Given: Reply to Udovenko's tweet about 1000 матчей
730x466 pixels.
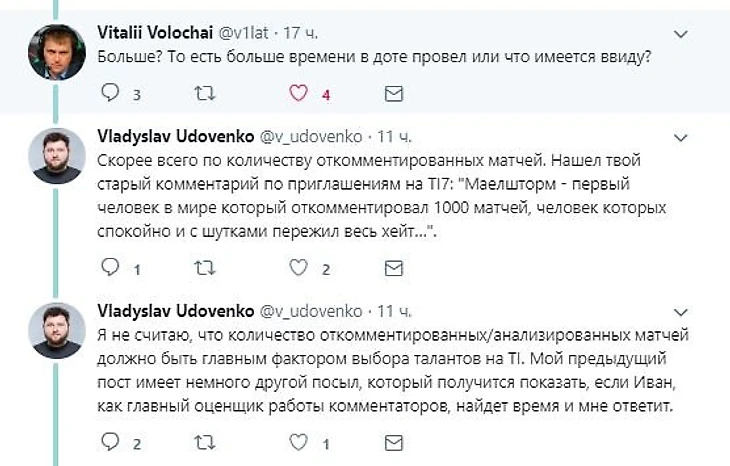Looking at the screenshot, I should [x=110, y=268].
